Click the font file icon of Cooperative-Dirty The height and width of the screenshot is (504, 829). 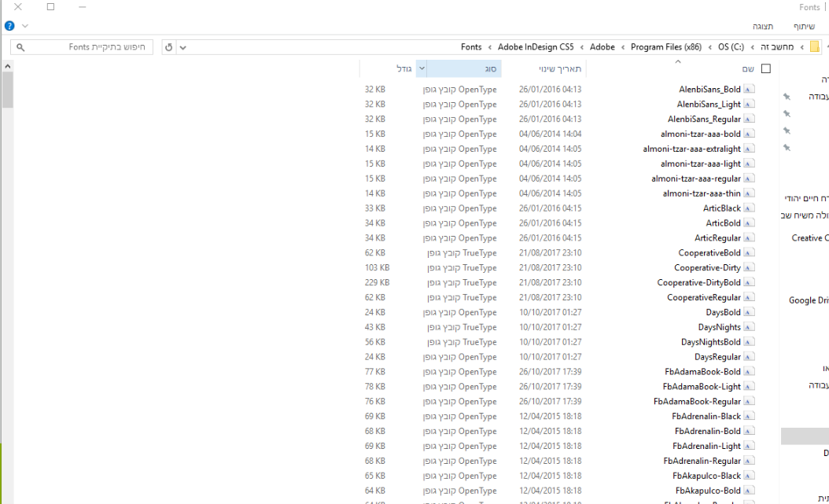pyautogui.click(x=749, y=267)
